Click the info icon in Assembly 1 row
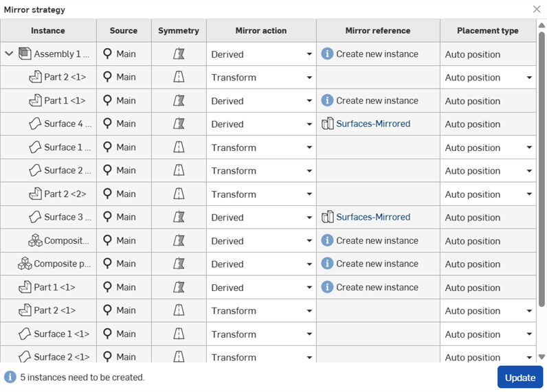547x392 pixels. (327, 54)
